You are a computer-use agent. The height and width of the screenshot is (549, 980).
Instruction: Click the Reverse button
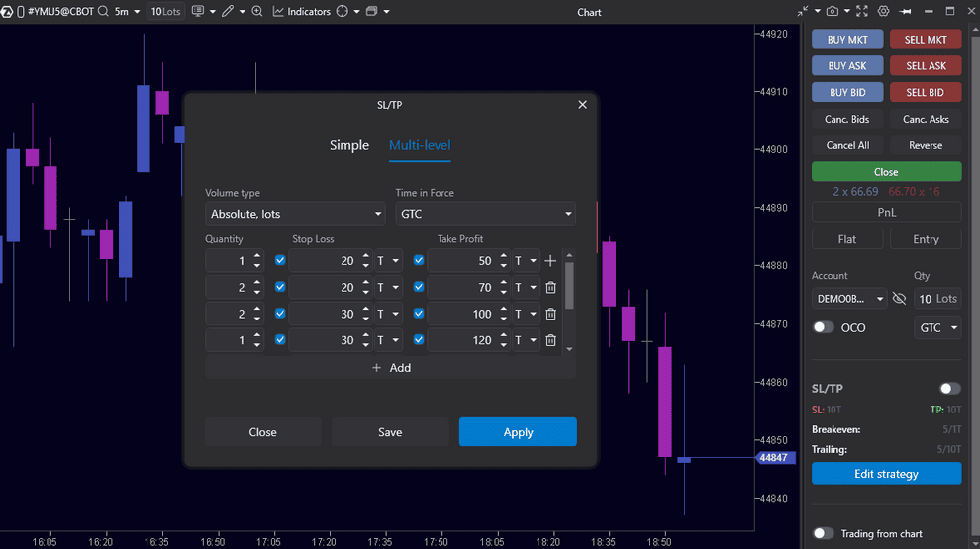926,145
